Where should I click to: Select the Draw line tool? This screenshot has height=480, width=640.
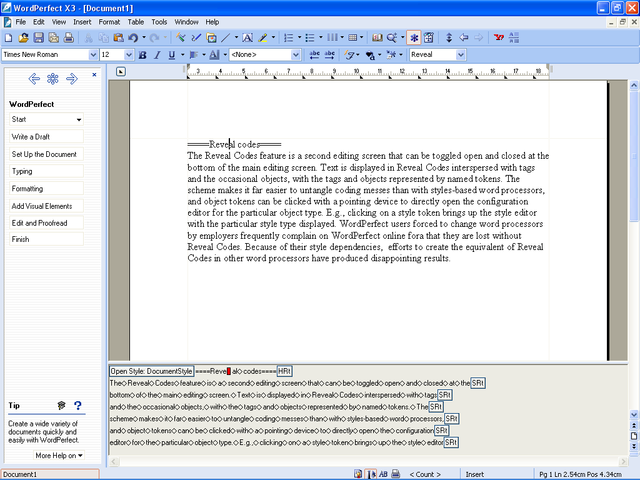226,38
